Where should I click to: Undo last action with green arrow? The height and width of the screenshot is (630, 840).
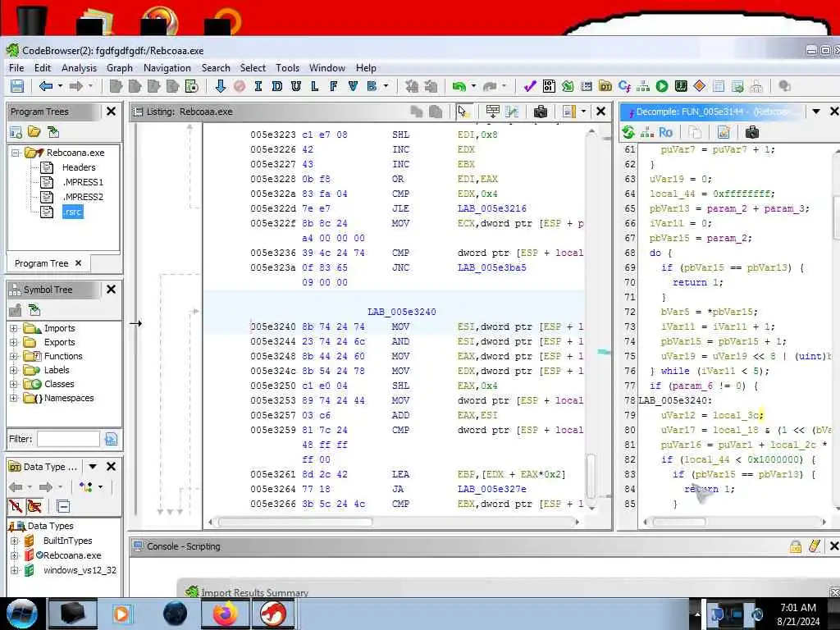tap(459, 85)
